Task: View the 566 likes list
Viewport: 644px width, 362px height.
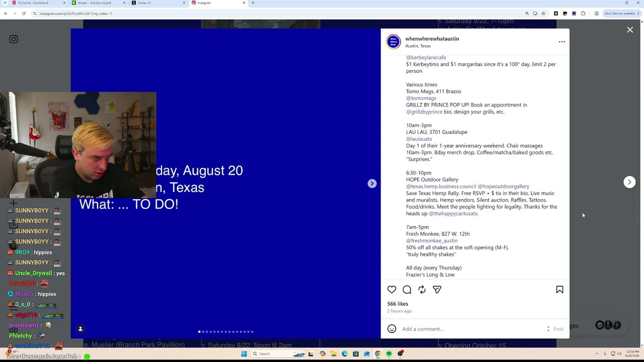Action: coord(397,304)
